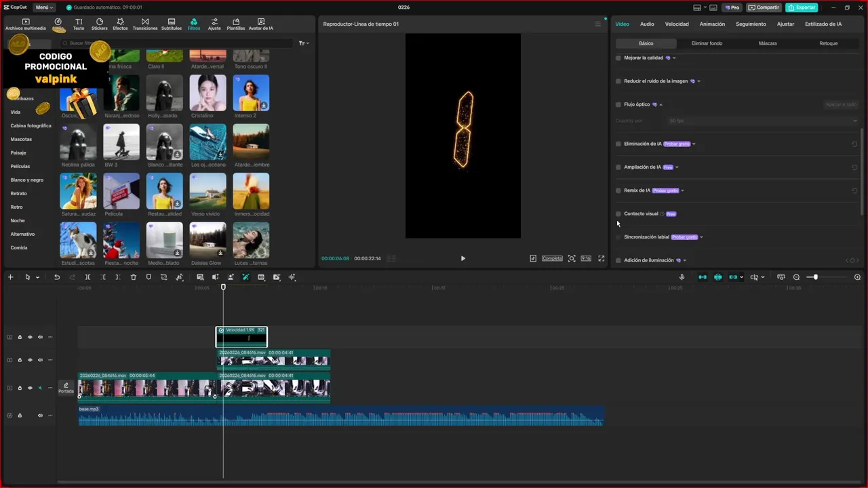Switch to the Seguimiento tab
The width and height of the screenshot is (868, 488).
(x=751, y=24)
